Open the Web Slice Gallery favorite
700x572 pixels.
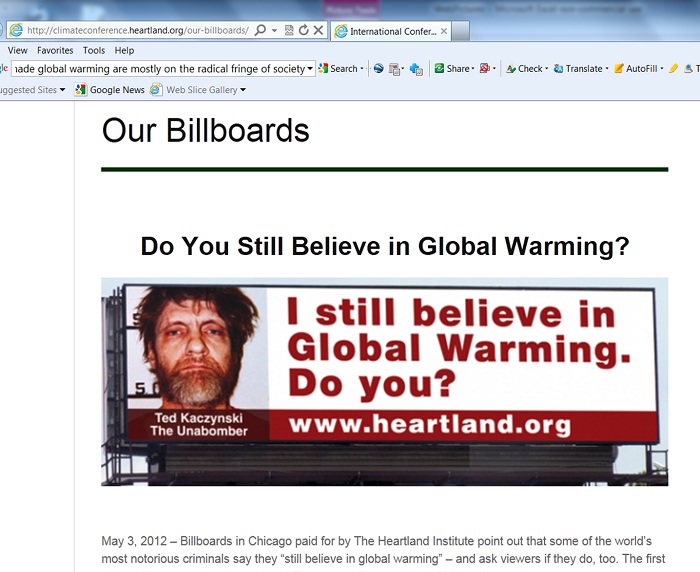coord(202,90)
